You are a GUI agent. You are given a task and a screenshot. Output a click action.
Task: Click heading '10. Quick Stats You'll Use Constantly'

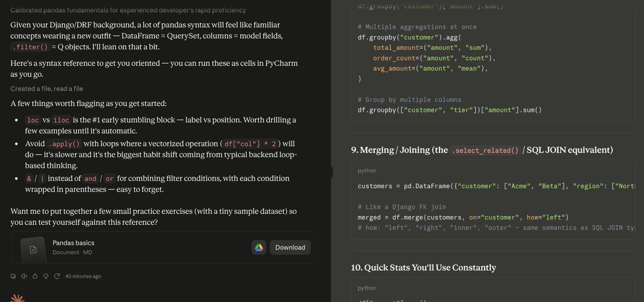pos(423,267)
